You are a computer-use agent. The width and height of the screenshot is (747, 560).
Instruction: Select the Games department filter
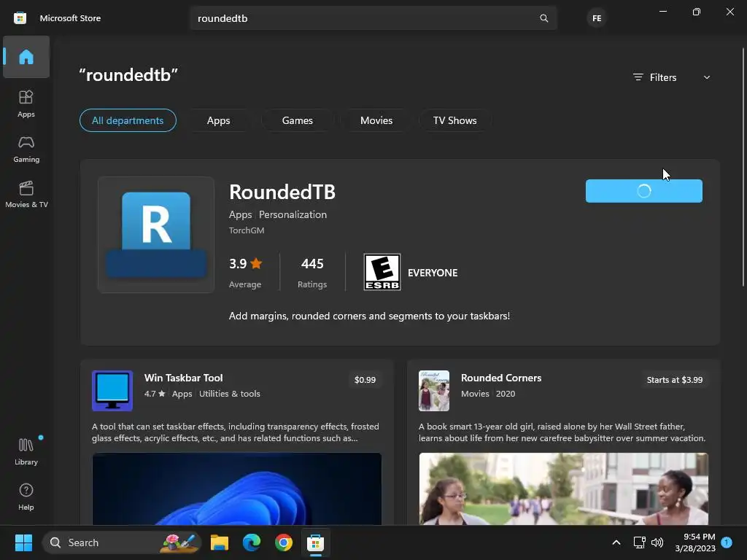(298, 120)
